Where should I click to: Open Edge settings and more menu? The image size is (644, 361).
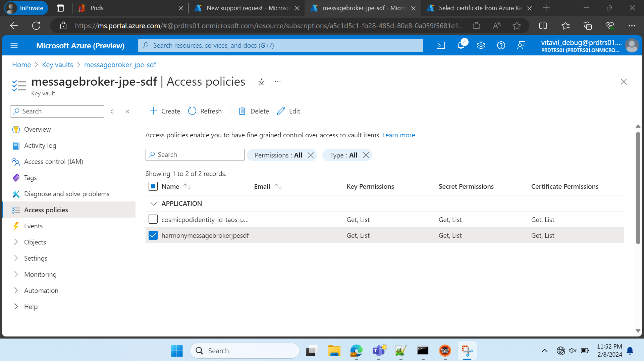pos(632,26)
